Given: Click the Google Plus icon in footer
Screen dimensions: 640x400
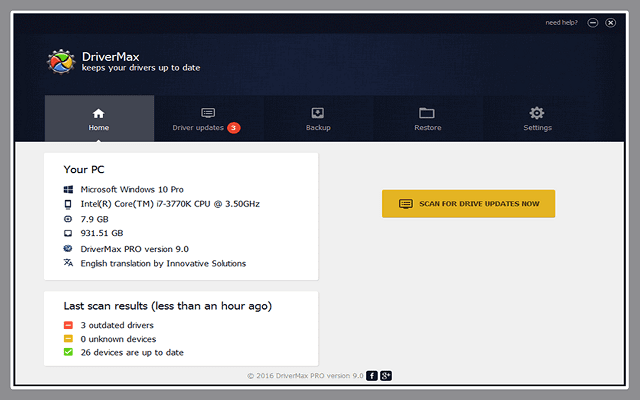Looking at the screenshot, I should pyautogui.click(x=385, y=375).
